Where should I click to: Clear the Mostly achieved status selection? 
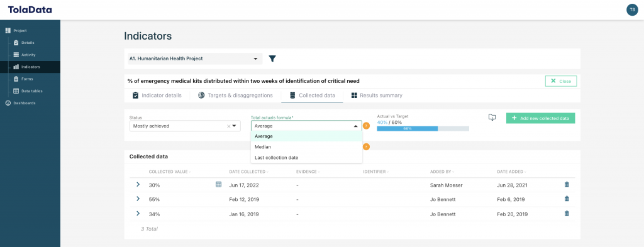tap(229, 126)
